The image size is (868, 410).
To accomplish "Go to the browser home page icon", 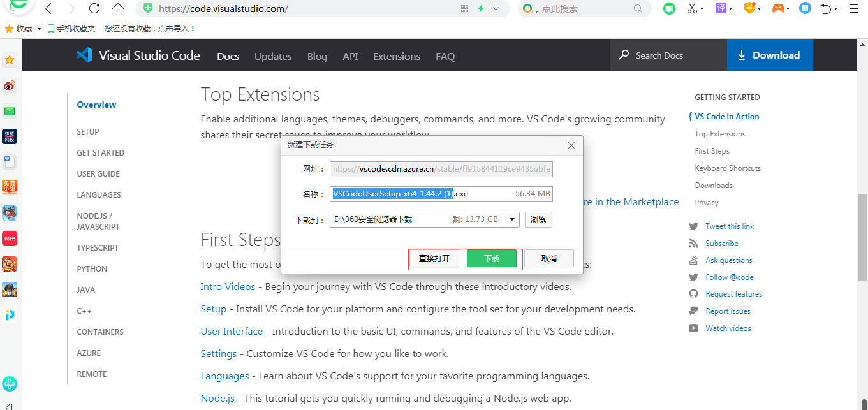I will point(118,9).
